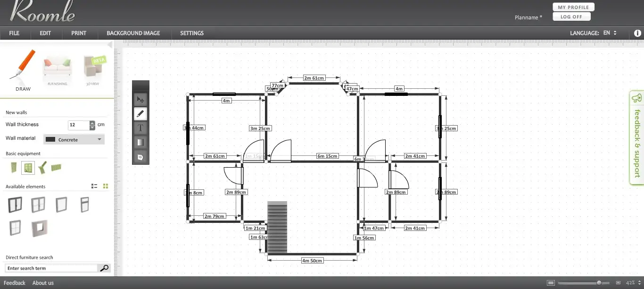The width and height of the screenshot is (644, 289).
Task: Choose the green wall-piece equipment icon
Action: [x=57, y=167]
